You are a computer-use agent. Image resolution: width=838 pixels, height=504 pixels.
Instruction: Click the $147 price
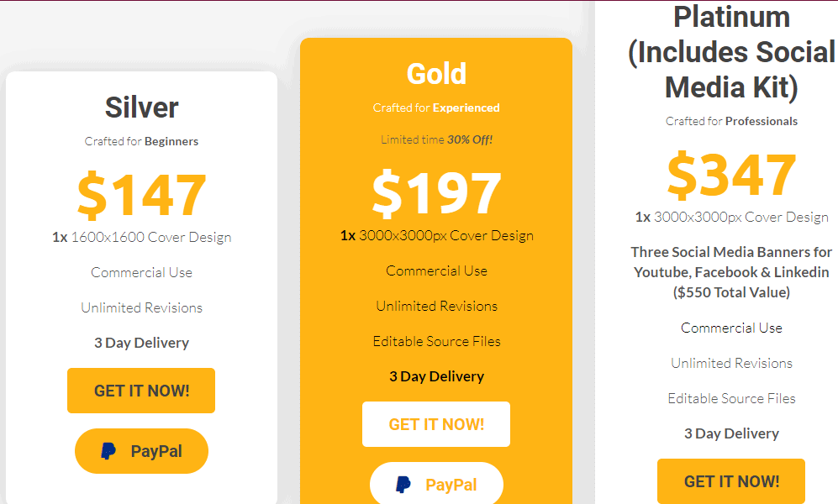[141, 195]
